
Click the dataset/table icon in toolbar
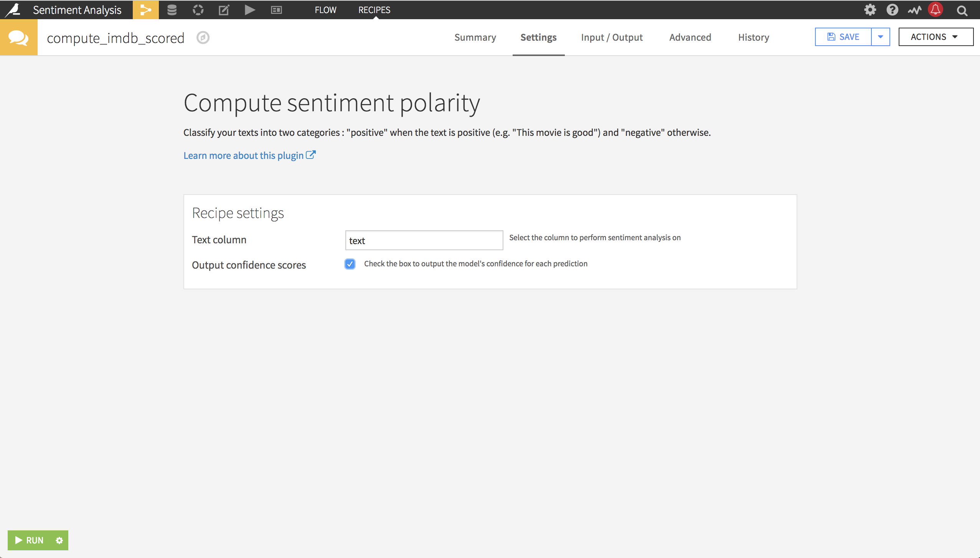coord(171,10)
